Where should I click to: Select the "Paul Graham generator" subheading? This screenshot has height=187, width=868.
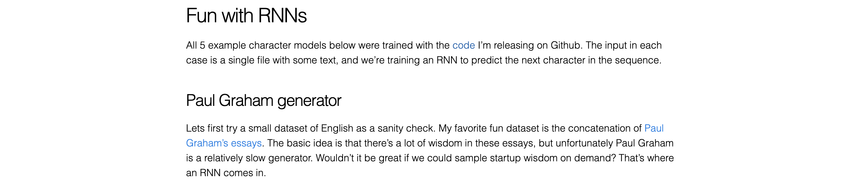coord(263,100)
